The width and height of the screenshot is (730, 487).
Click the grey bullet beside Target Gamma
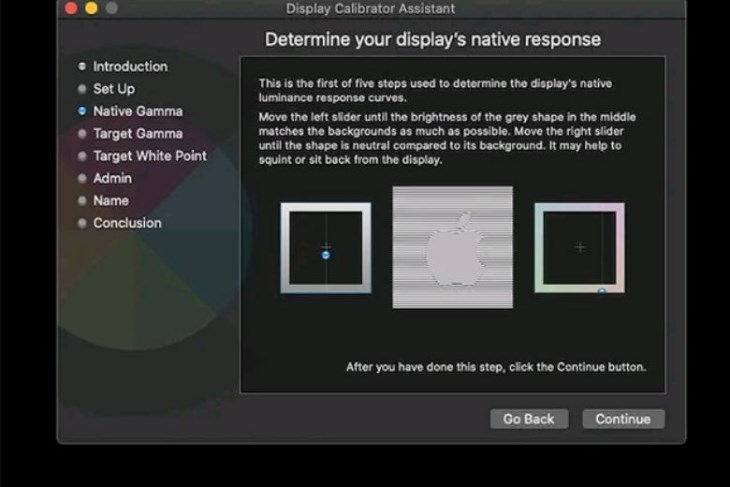tap(82, 134)
